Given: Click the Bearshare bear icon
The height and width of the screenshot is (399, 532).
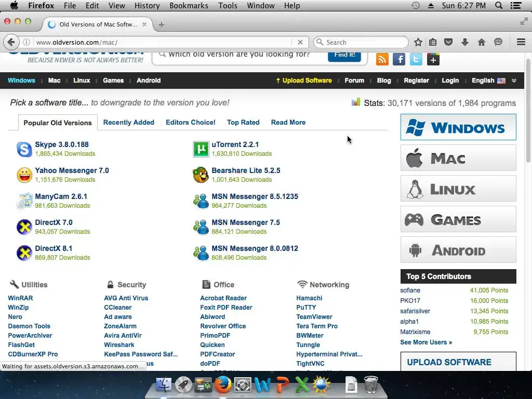Looking at the screenshot, I should tap(201, 175).
